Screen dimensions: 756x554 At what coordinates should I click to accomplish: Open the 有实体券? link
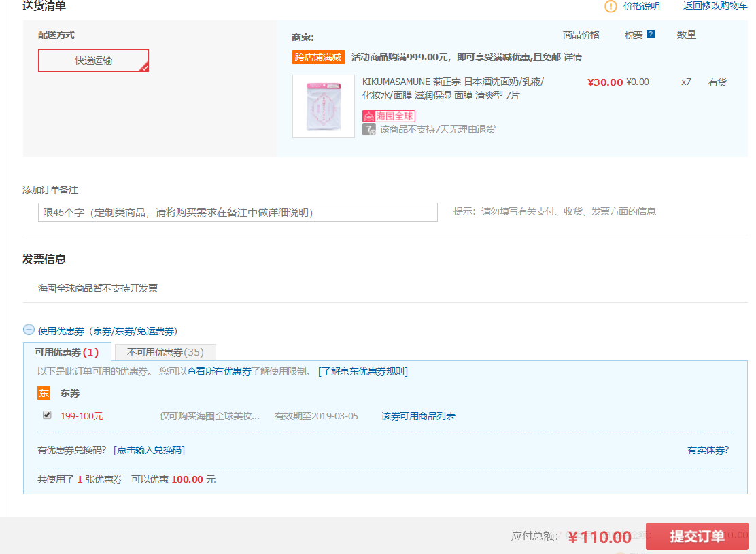(708, 450)
